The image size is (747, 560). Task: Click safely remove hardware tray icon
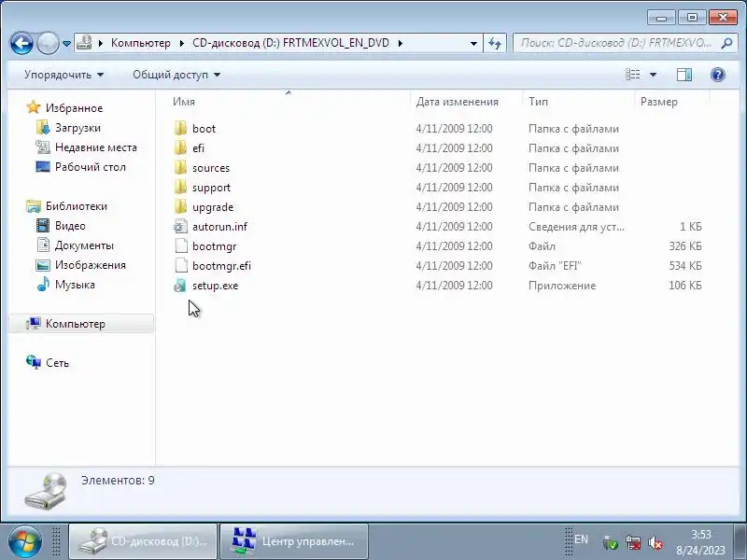(x=610, y=543)
